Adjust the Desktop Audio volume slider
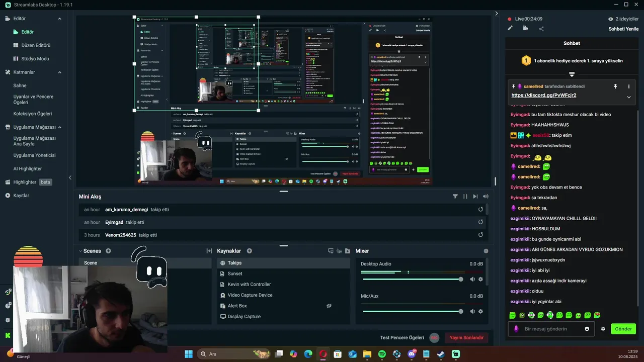Screen dimensions: 644x362 412,279
